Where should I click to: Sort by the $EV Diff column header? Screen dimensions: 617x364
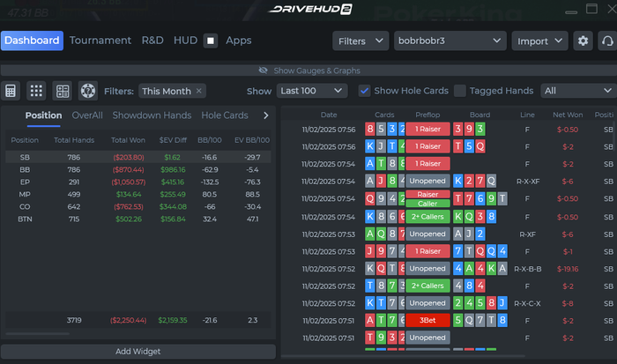click(173, 140)
